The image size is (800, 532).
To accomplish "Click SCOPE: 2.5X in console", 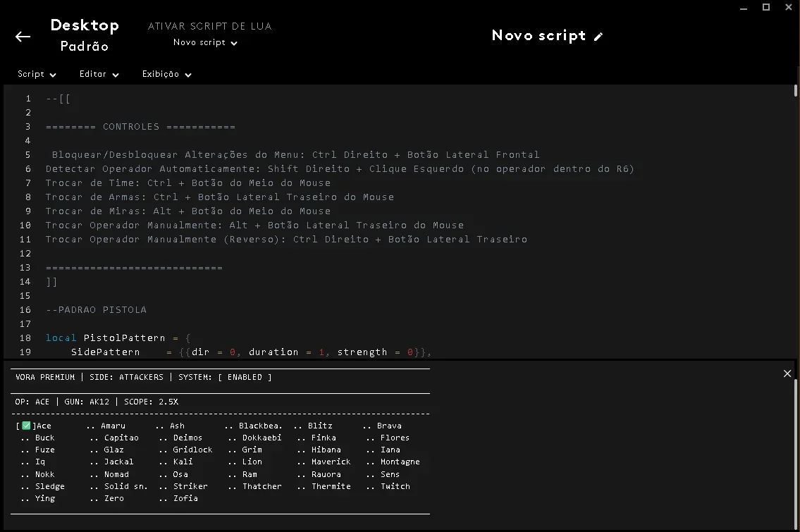I will pos(151,402).
